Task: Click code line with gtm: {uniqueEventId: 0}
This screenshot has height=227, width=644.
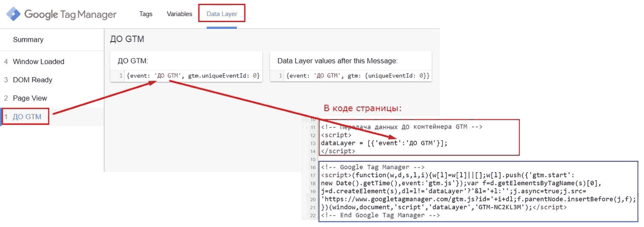Action: 358,76
